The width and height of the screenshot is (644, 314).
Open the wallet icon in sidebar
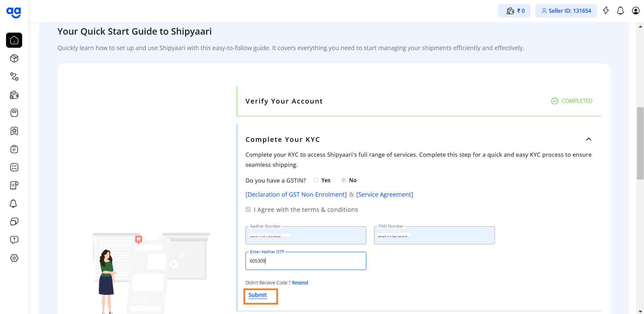[14, 95]
